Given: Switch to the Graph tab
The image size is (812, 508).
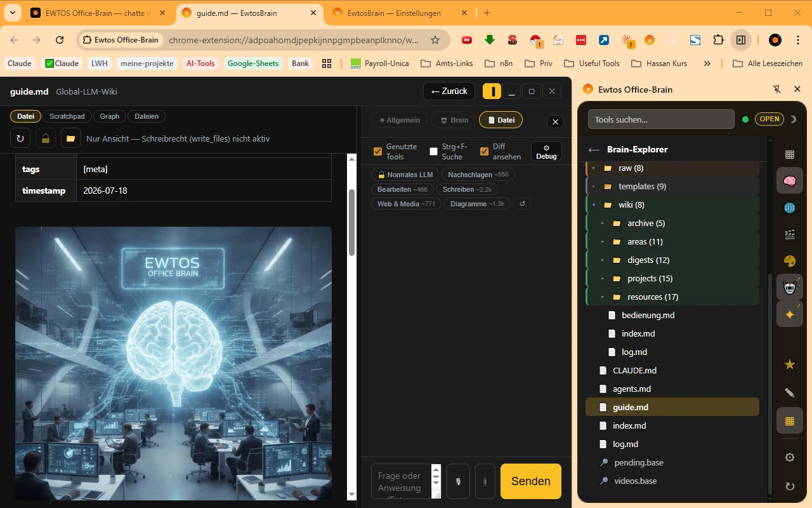Looking at the screenshot, I should click(110, 116).
